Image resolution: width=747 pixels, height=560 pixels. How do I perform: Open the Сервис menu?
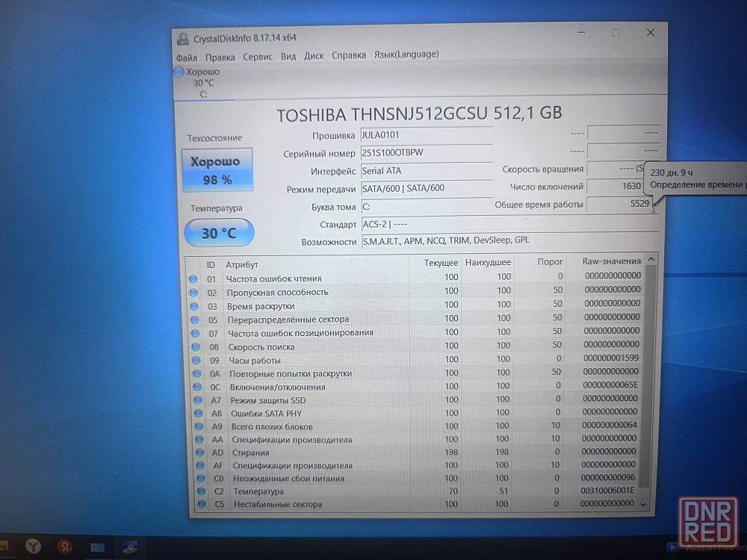click(x=257, y=57)
